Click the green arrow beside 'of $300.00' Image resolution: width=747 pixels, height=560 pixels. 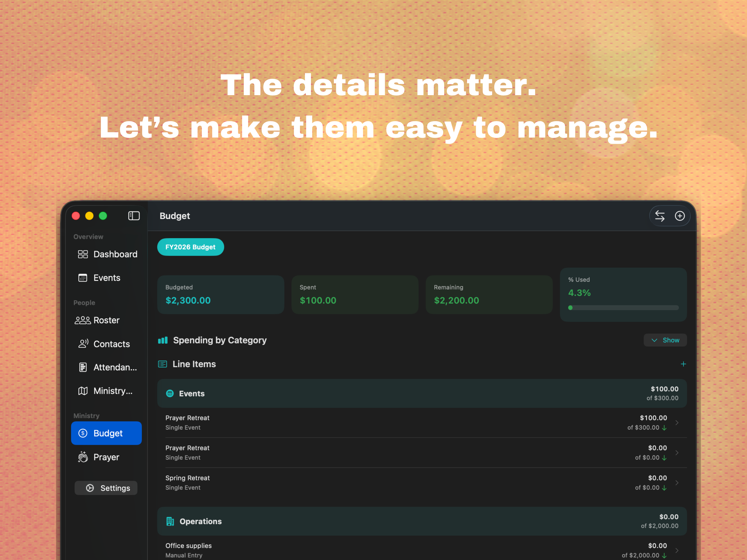click(664, 428)
